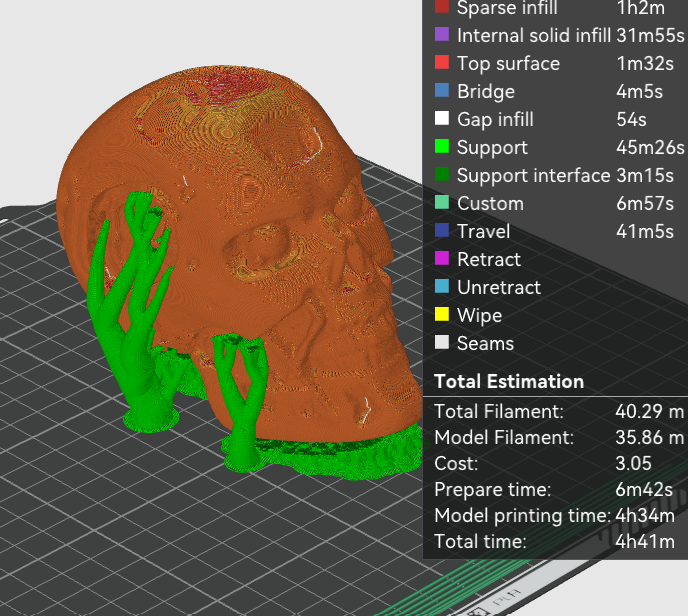
Task: Toggle the Retract magenta swatch
Action: coord(442,258)
